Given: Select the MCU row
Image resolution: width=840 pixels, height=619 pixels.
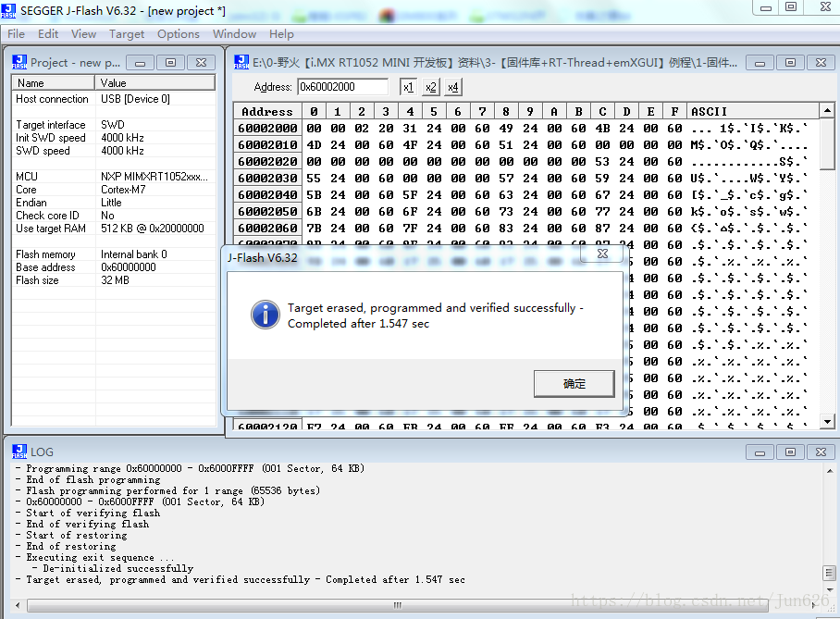Looking at the screenshot, I should pos(114,177).
